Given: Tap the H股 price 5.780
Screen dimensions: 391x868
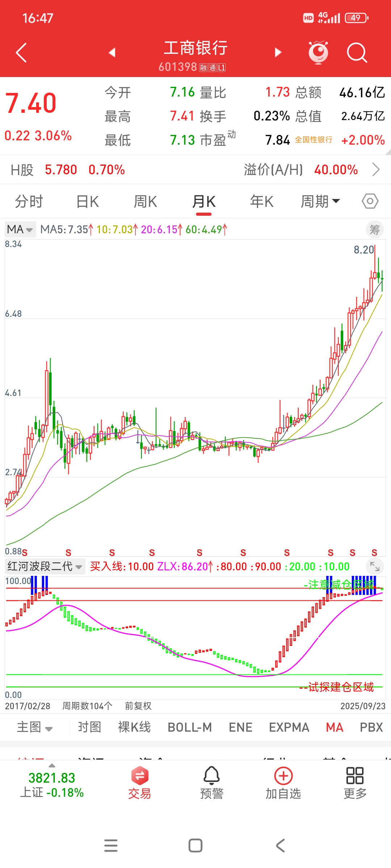Looking at the screenshot, I should 61,169.
